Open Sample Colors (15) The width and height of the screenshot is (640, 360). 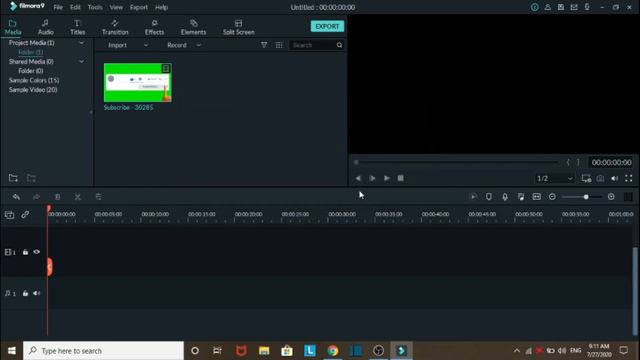tap(34, 80)
